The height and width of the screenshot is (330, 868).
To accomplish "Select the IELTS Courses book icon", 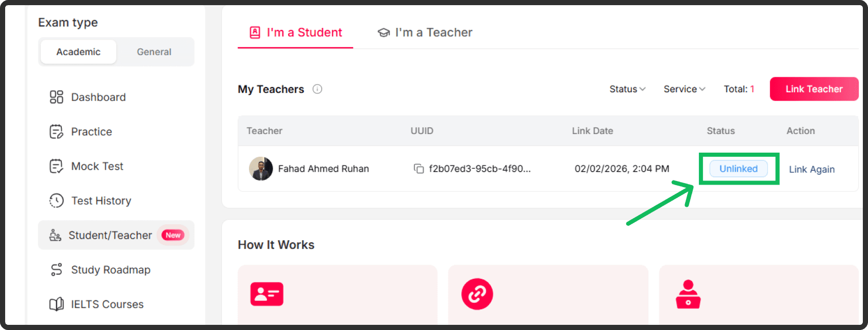I will (56, 304).
